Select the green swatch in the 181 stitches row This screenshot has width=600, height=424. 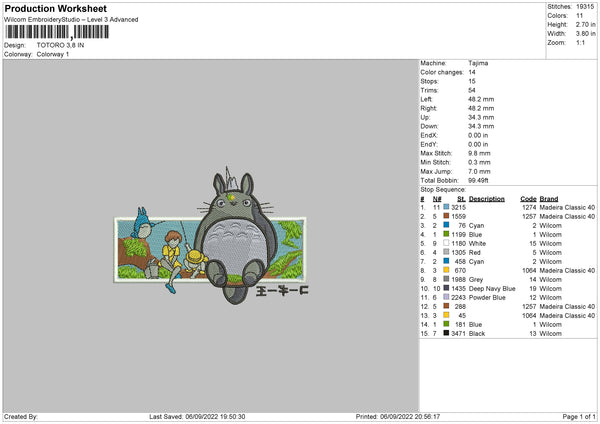446,324
